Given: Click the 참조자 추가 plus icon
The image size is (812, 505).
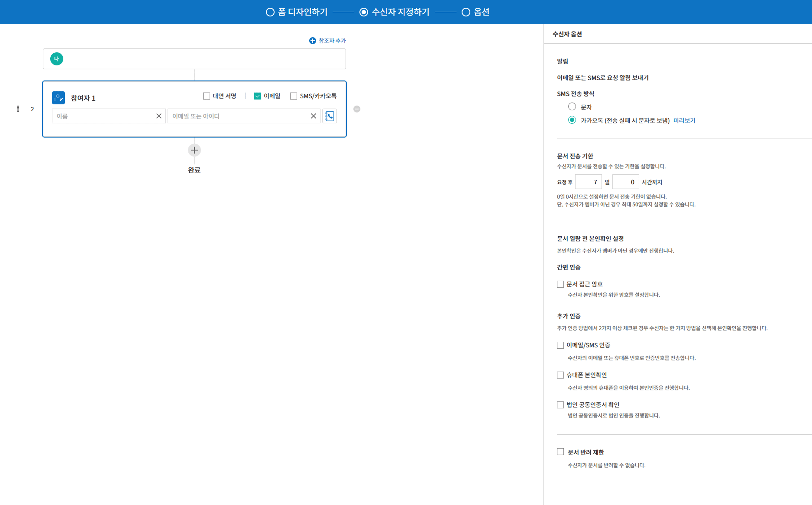Looking at the screenshot, I should pos(312,41).
